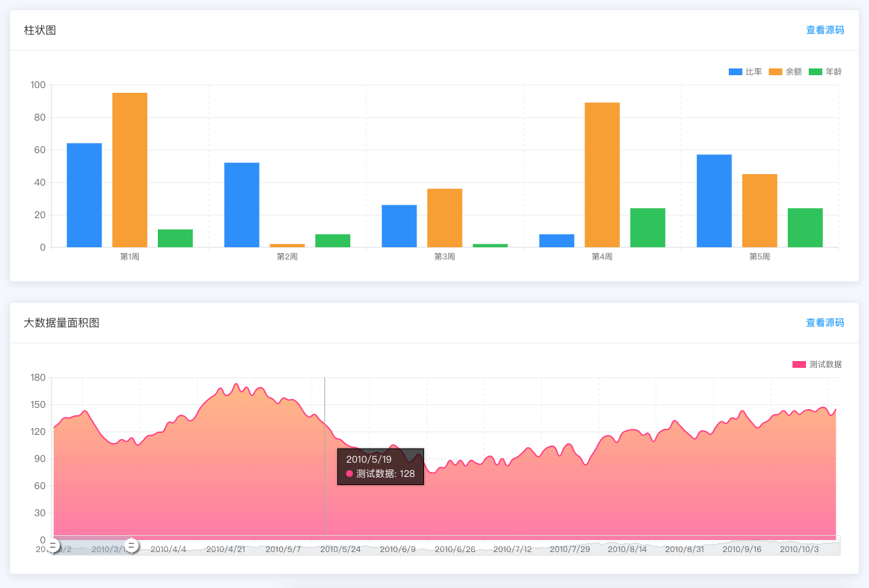Screen dimensions: 869x588
Task: Click the orange 余额 bar for 第5周
Action: 760,211
